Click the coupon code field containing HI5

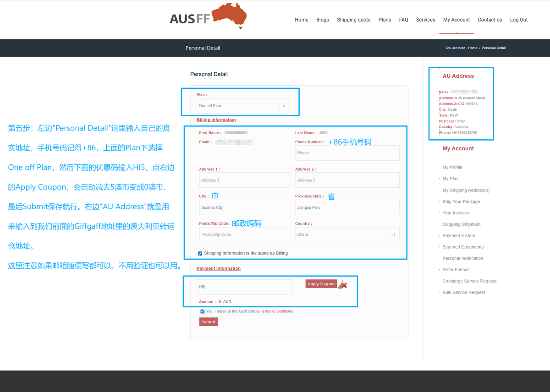[x=245, y=287]
